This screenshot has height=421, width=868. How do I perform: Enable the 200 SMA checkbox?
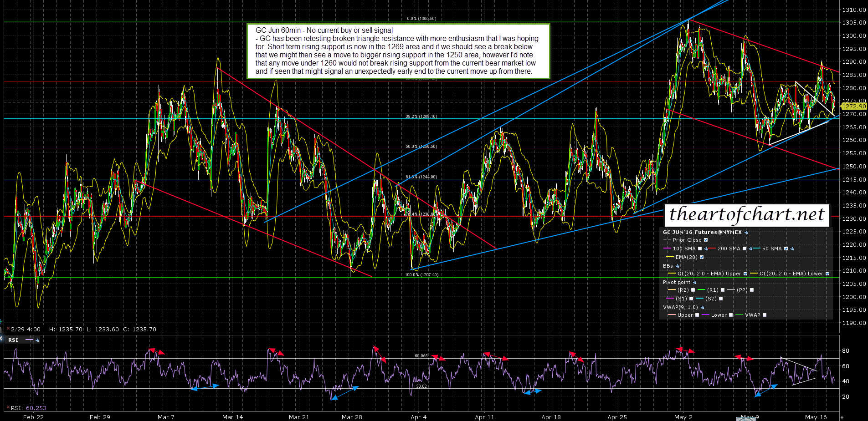(745, 249)
